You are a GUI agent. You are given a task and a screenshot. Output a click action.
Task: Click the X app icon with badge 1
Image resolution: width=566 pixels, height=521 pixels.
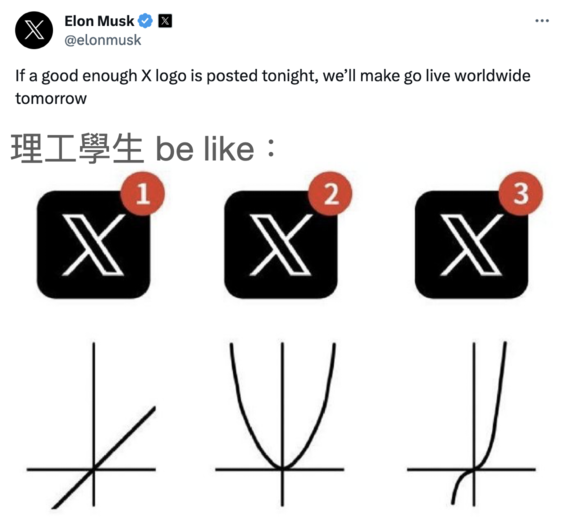pyautogui.click(x=93, y=244)
